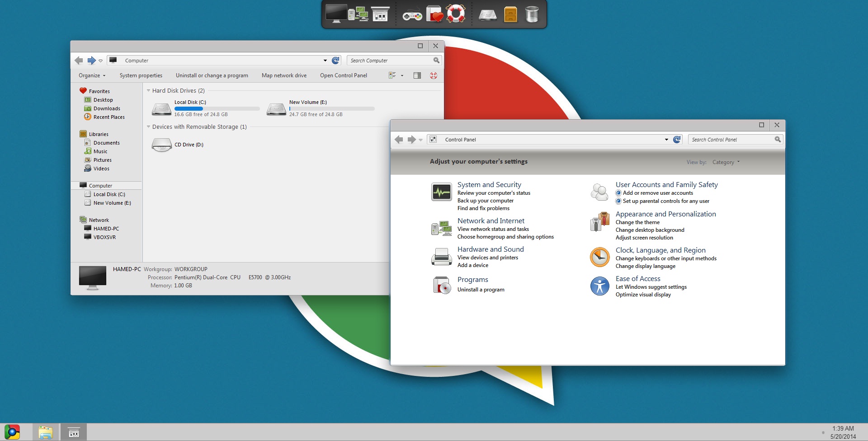The image size is (868, 441).
Task: Click the Clock, Language, and Region icon
Action: [x=599, y=258]
